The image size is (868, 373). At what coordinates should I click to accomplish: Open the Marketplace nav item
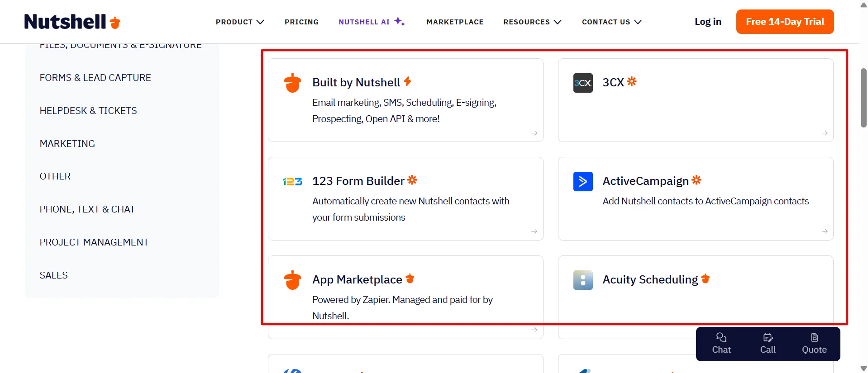455,22
